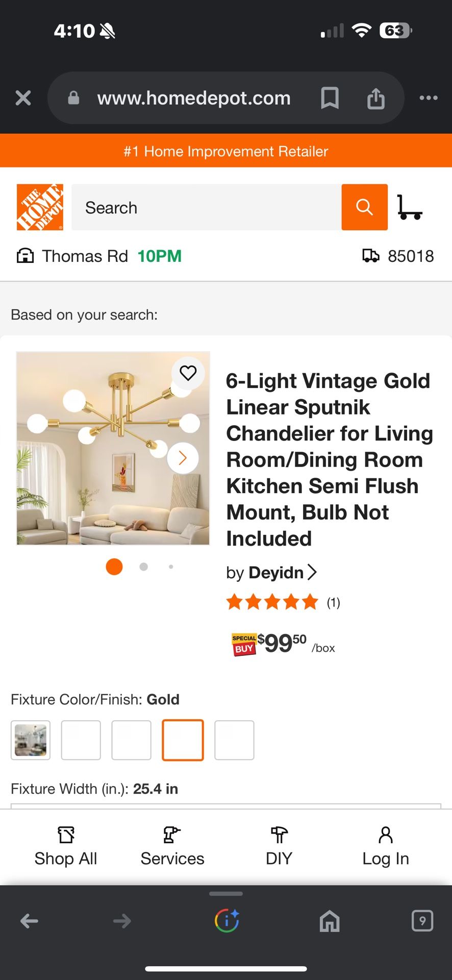
Task: Open the 6-Light Vintage Gold Chandelier listing
Action: point(329,459)
